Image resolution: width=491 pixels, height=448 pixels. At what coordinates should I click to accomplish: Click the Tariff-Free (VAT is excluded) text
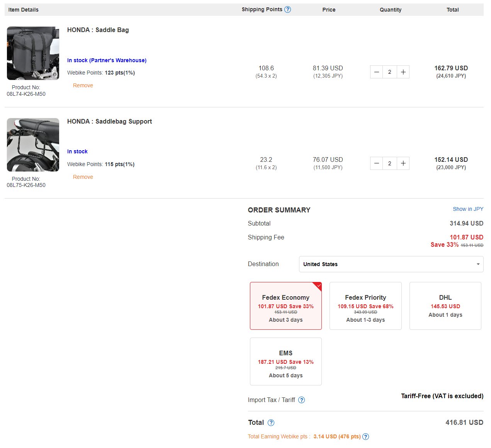[442, 396]
